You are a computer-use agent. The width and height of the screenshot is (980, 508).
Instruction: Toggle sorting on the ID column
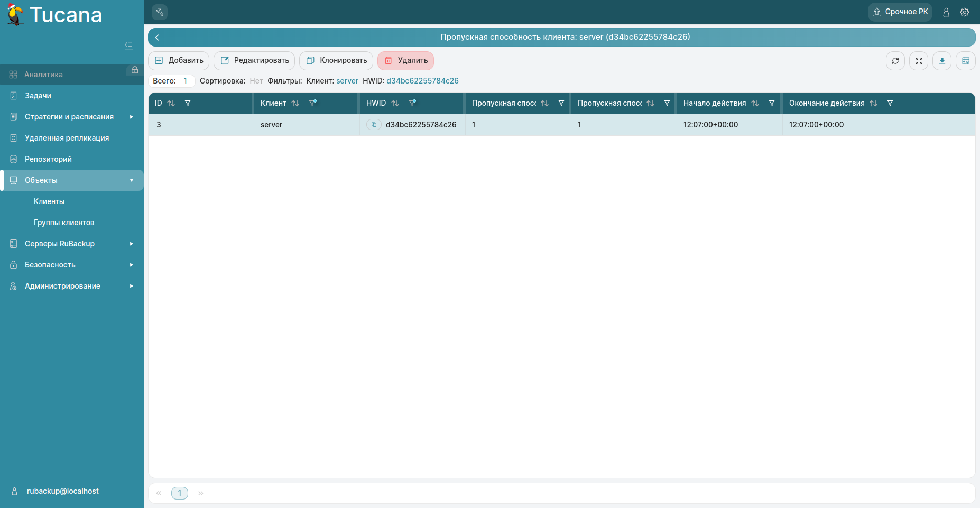pos(172,103)
